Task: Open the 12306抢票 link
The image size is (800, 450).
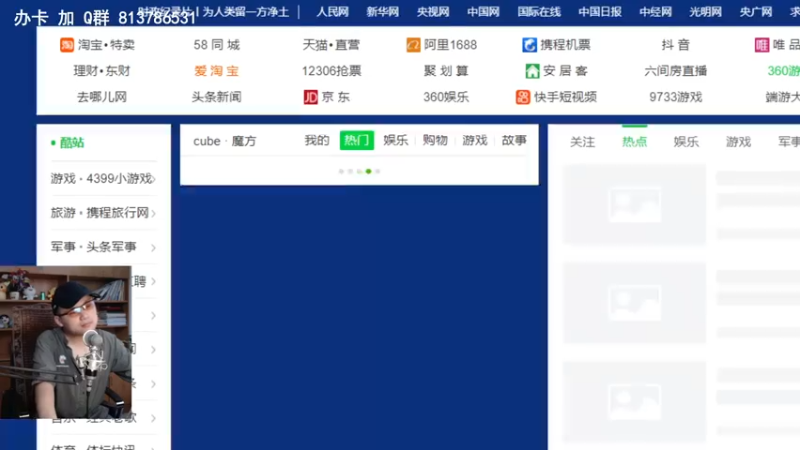Action: point(331,71)
